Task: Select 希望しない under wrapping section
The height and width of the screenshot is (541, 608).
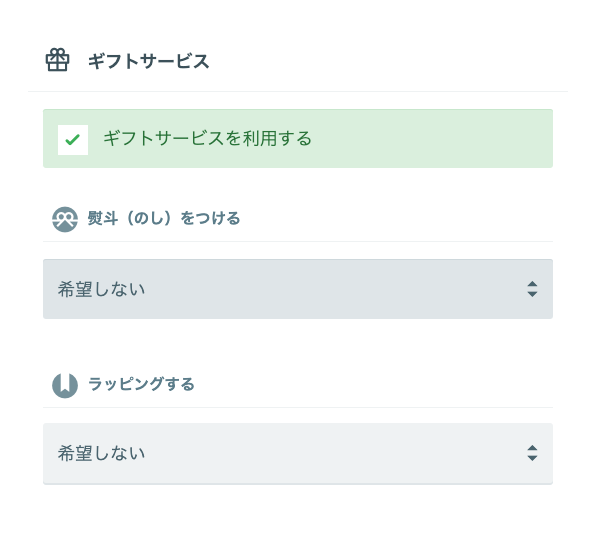Action: (x=102, y=453)
